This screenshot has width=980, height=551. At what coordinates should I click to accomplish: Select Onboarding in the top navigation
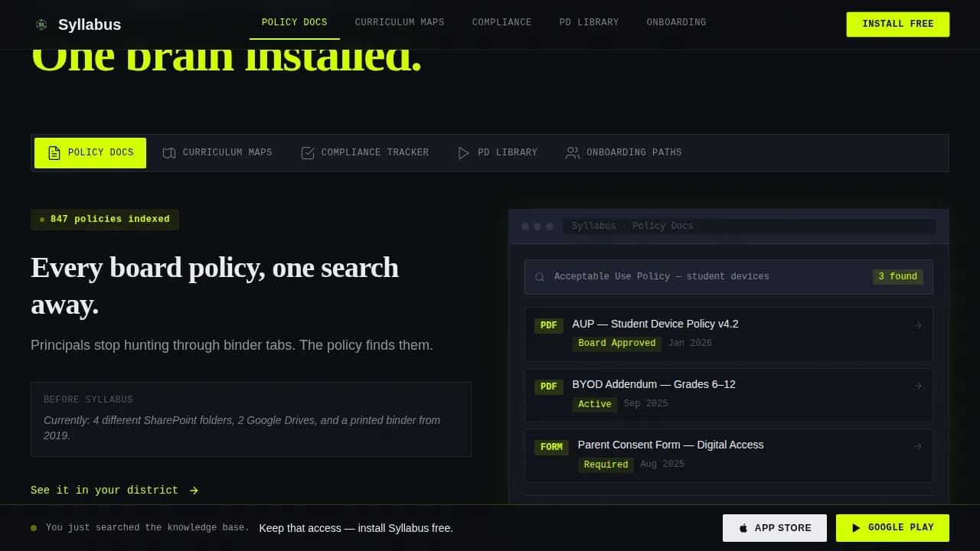[677, 22]
